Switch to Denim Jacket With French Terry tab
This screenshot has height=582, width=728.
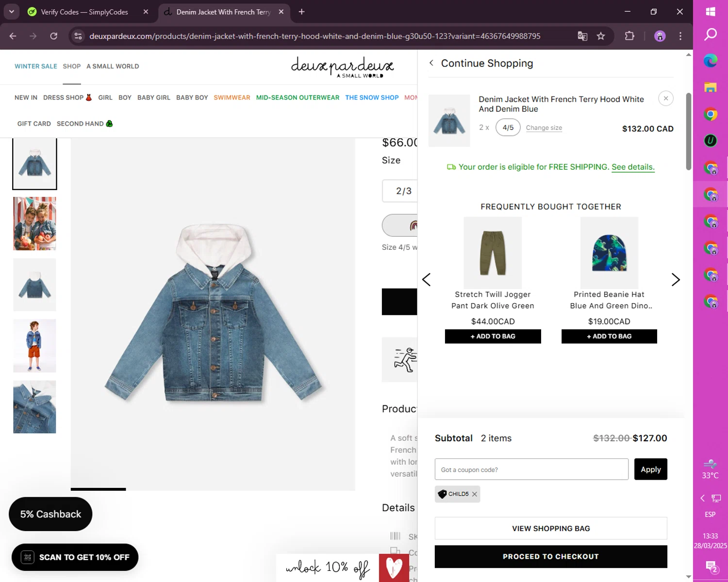tap(223, 12)
